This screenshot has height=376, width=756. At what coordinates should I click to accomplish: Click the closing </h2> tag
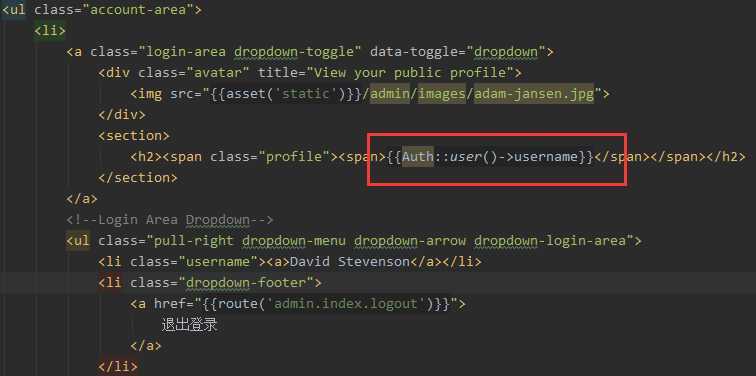[x=726, y=157]
